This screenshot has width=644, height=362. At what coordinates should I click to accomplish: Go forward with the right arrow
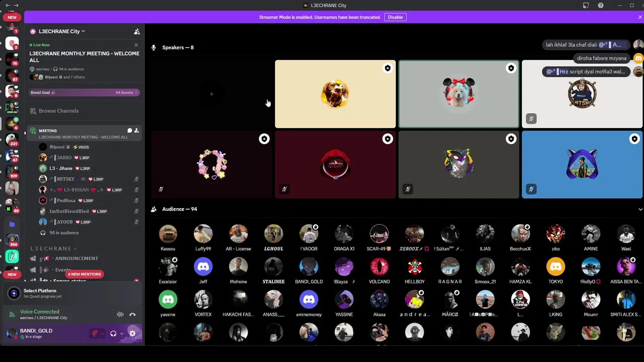click(x=16, y=6)
